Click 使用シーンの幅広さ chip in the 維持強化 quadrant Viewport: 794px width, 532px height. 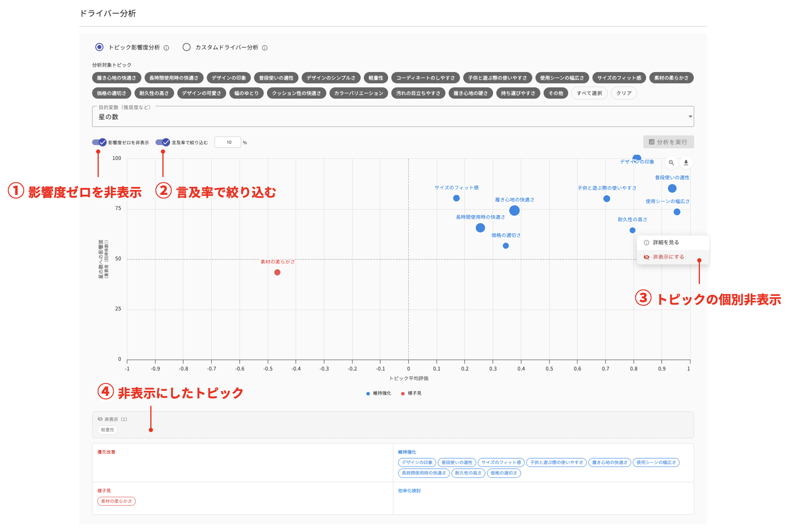(656, 463)
